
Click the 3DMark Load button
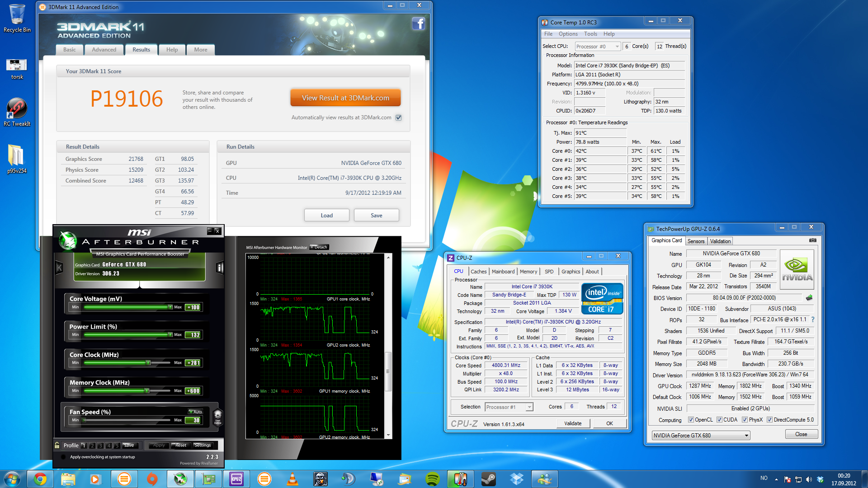326,215
